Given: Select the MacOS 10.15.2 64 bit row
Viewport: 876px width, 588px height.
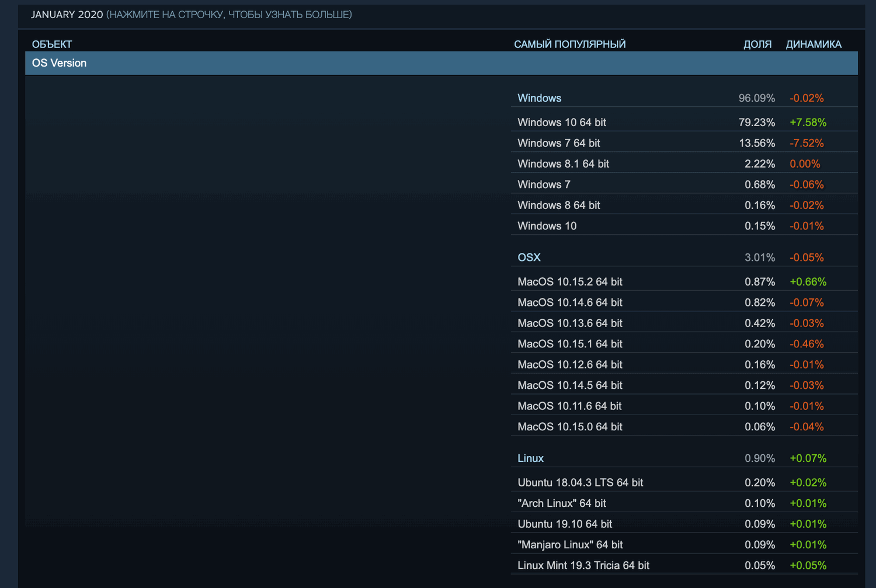Looking at the screenshot, I should click(x=569, y=281).
